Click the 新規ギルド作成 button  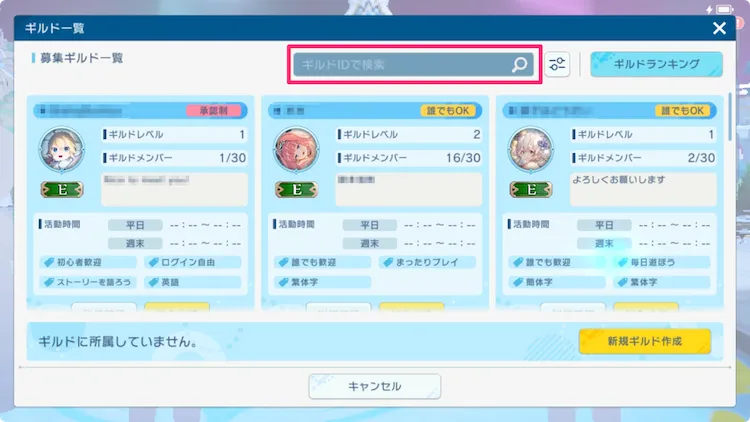(x=645, y=341)
